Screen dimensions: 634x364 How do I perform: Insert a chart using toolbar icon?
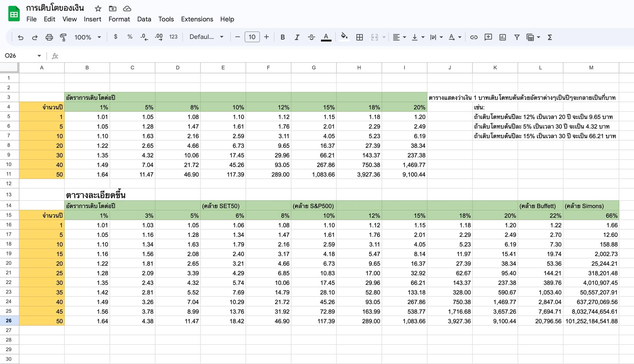pyautogui.click(x=502, y=37)
